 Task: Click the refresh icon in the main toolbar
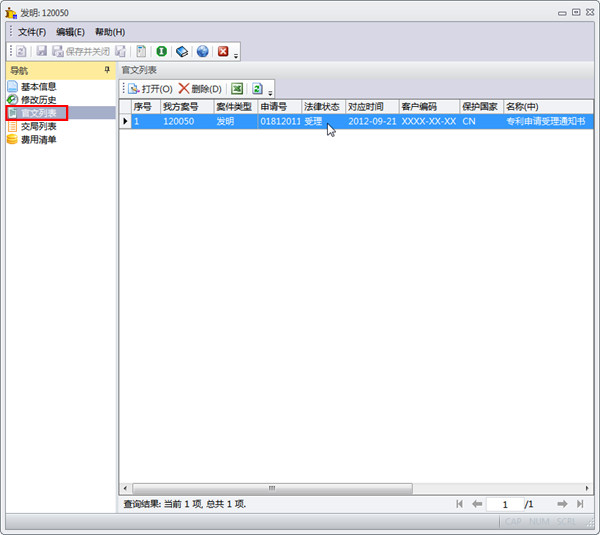coord(21,51)
